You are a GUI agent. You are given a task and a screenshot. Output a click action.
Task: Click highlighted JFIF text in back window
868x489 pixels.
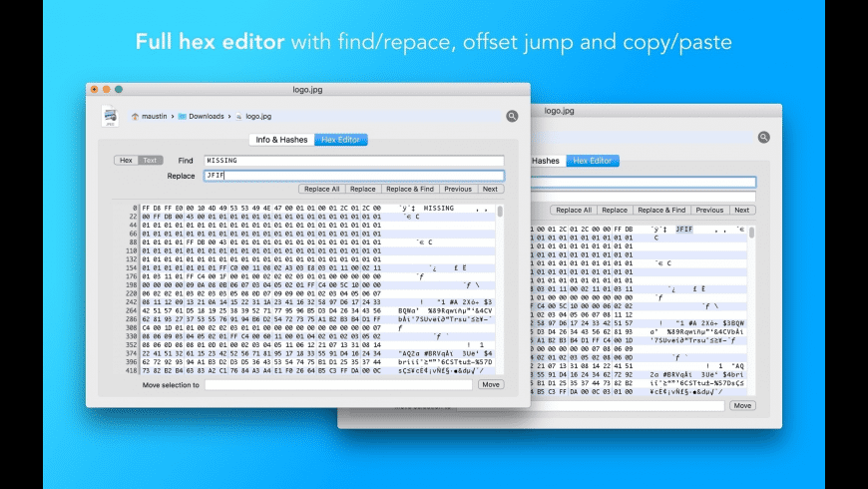pos(684,229)
